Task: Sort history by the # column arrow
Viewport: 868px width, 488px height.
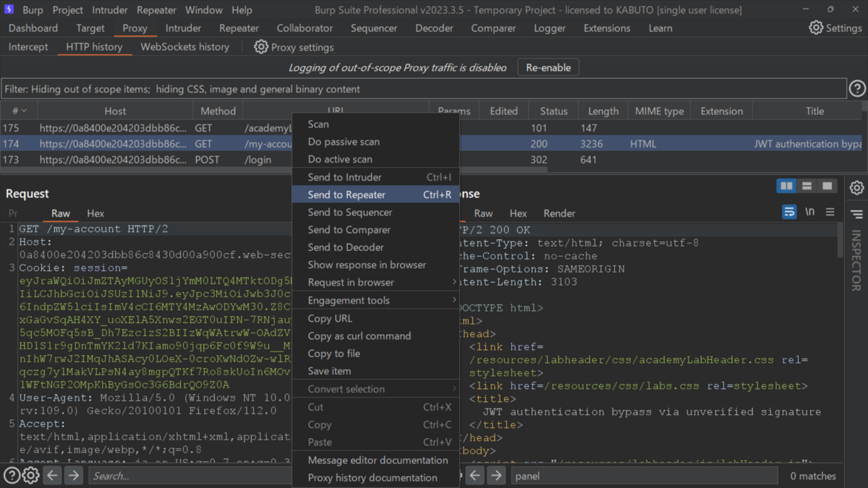Action: coord(24,111)
